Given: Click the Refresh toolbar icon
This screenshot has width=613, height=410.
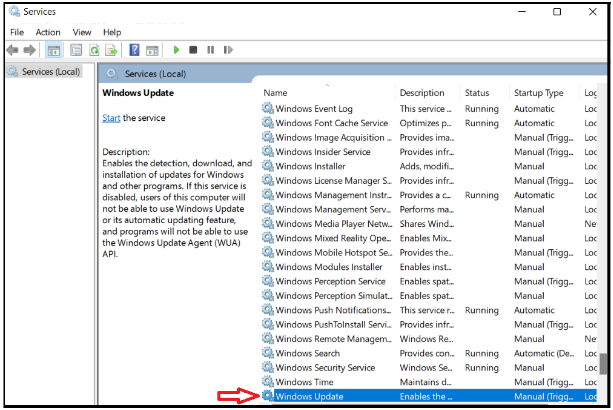Looking at the screenshot, I should 94,50.
